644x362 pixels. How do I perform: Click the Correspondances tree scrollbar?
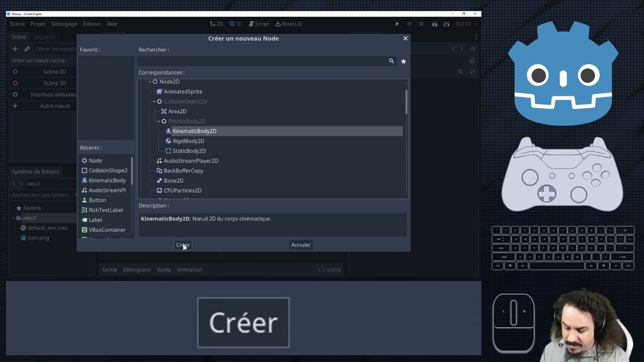(406, 102)
